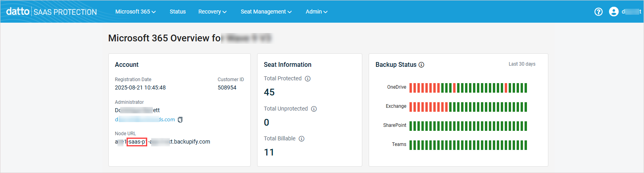Click the last green Exchange backup bar
Image resolution: width=644 pixels, height=173 pixels.
click(526, 107)
